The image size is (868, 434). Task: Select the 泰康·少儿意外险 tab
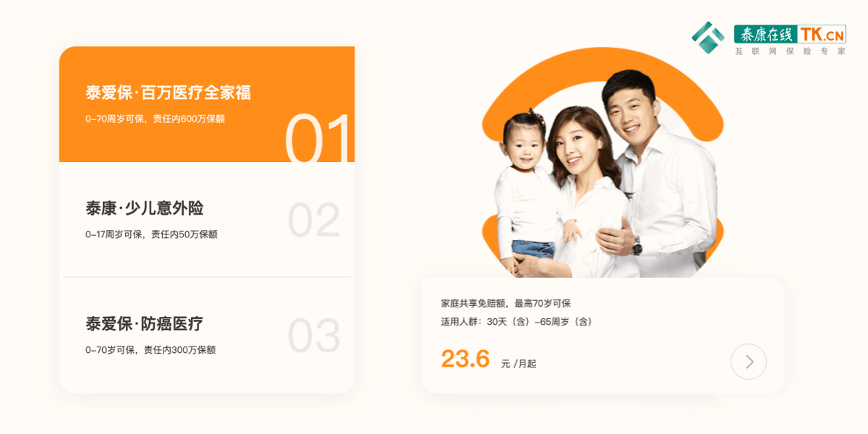coord(207,219)
